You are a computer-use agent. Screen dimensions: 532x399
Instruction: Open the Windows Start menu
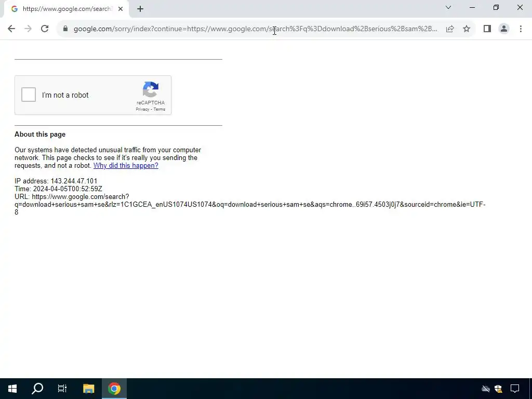(12, 389)
